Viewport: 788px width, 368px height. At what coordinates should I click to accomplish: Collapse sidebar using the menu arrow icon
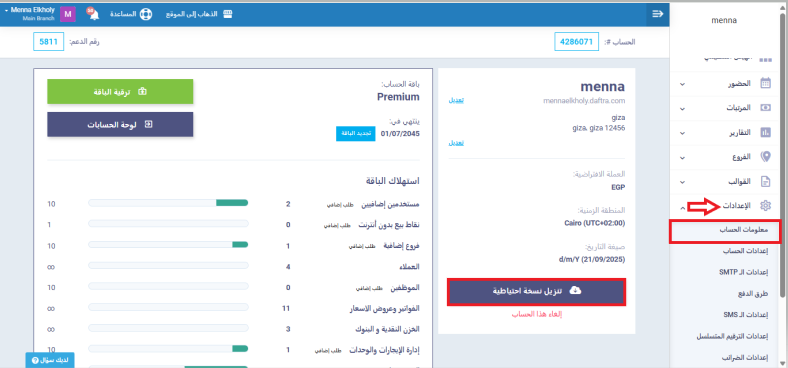tap(658, 14)
